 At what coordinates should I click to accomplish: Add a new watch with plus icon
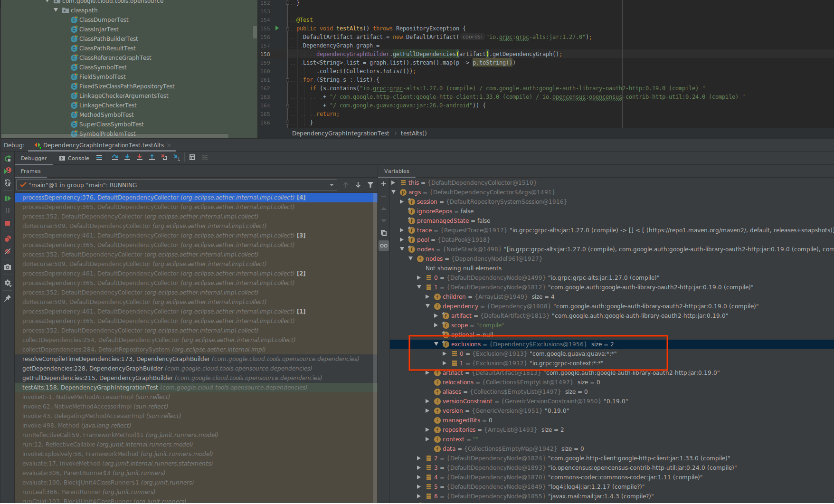click(384, 184)
